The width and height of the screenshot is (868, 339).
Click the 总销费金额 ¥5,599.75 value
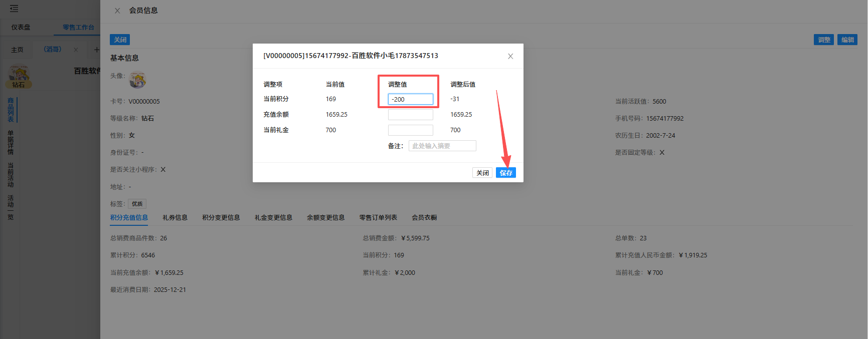[x=415, y=238]
